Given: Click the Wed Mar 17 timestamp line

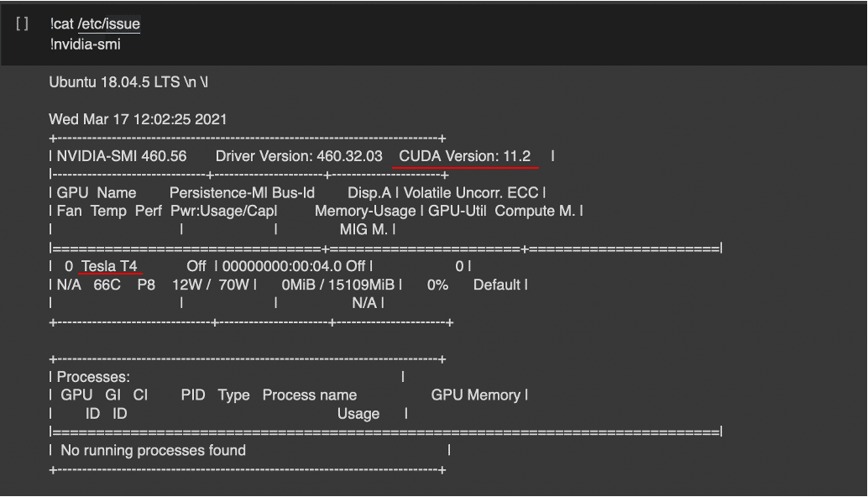Looking at the screenshot, I should pyautogui.click(x=138, y=119).
